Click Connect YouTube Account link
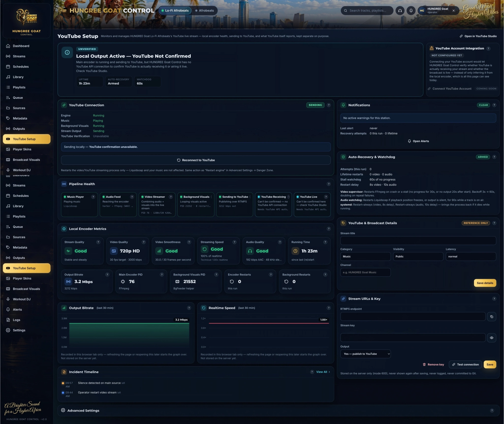The width and height of the screenshot is (504, 424). 450,89
